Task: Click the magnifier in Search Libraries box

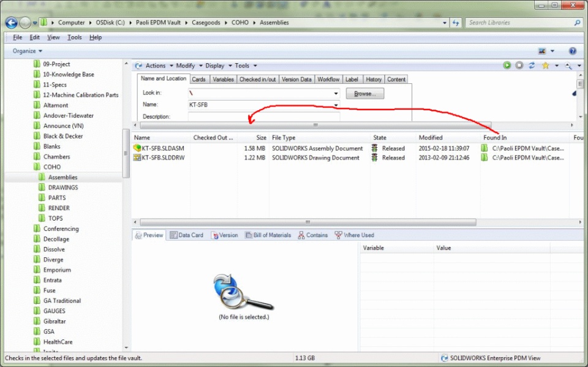Action: point(577,23)
